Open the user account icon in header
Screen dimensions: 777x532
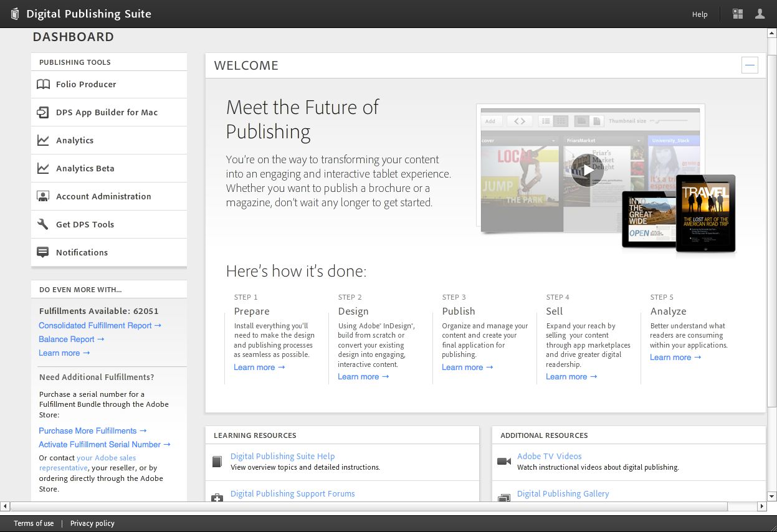pos(760,14)
